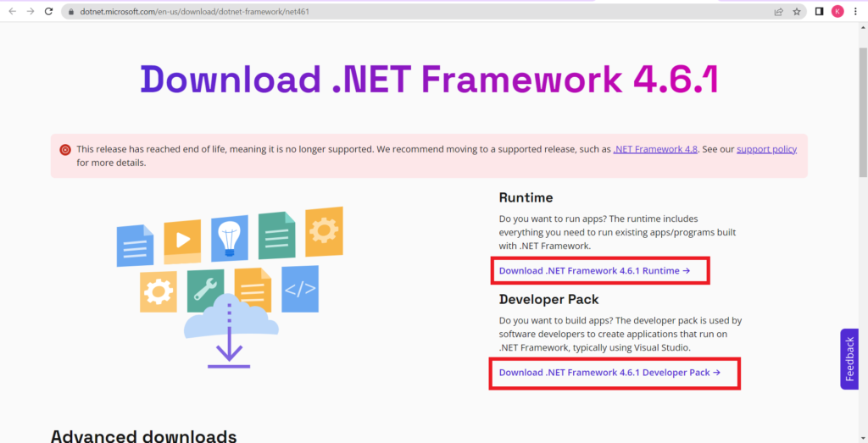Click the vertical scrollbar thumb
The image size is (868, 443).
(863, 113)
